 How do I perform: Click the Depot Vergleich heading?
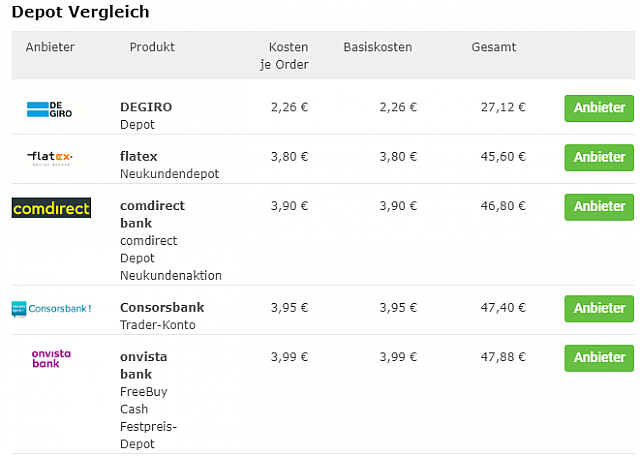81,12
